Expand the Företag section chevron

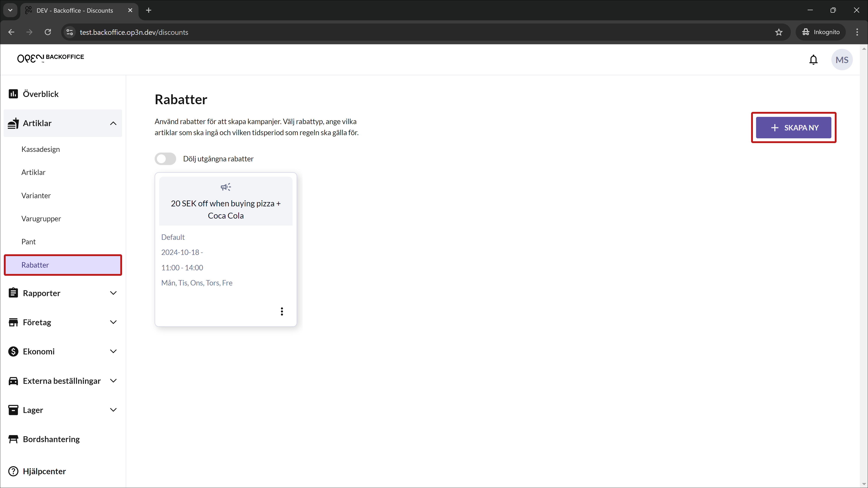(113, 322)
